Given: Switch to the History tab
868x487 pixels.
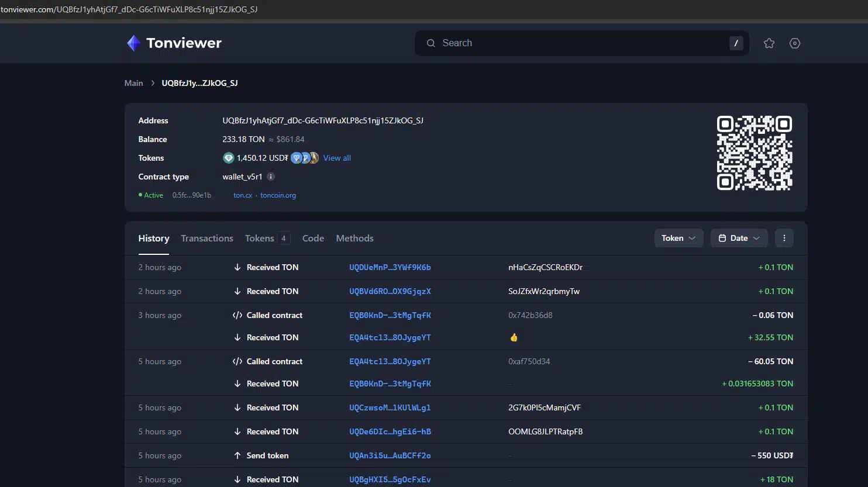Looking at the screenshot, I should click(154, 238).
